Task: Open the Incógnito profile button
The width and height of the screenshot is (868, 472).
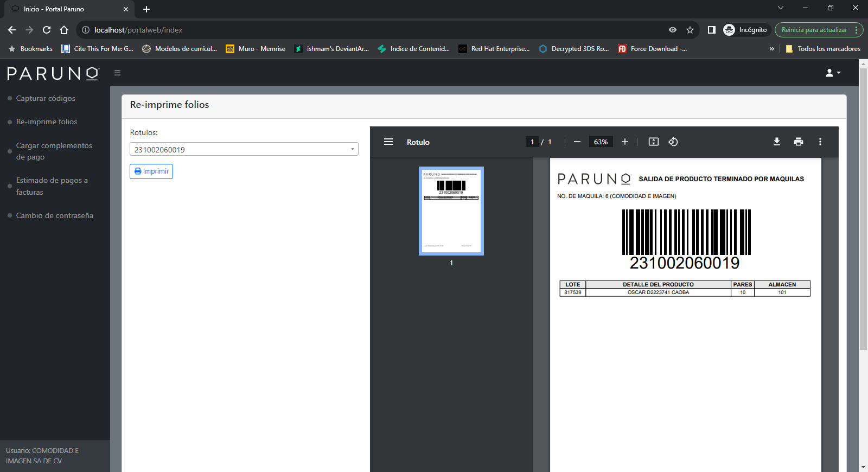Action: pyautogui.click(x=745, y=30)
